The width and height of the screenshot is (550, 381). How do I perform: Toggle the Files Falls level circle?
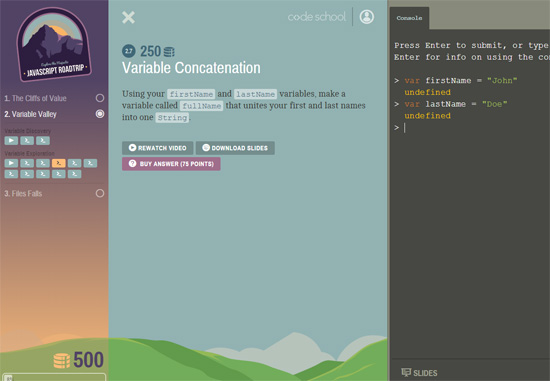pos(100,193)
